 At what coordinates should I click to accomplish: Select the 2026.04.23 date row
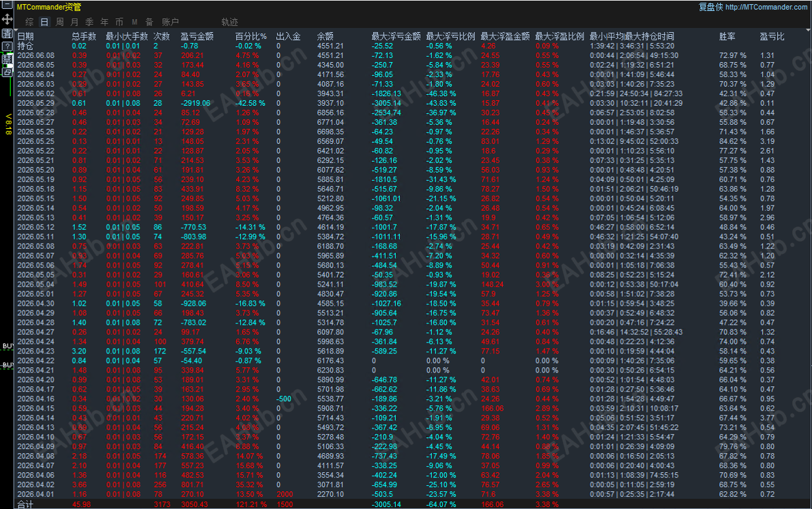click(x=35, y=351)
